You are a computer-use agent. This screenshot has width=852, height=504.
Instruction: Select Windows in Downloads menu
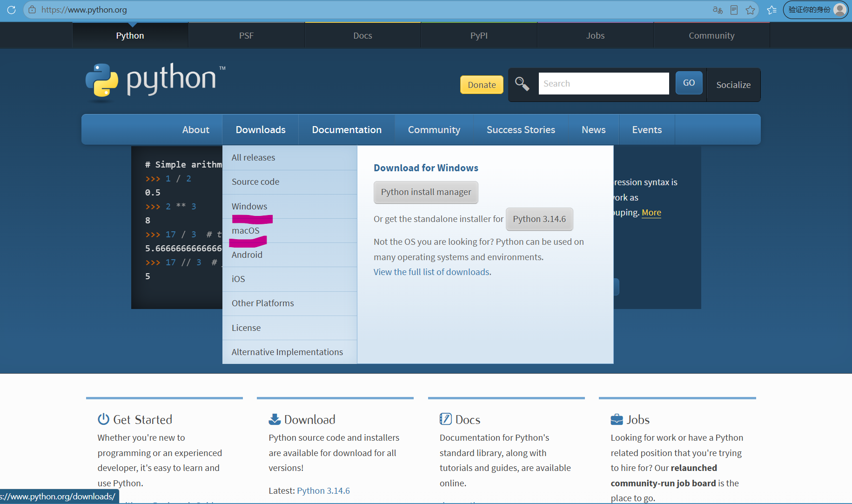[x=289, y=206]
